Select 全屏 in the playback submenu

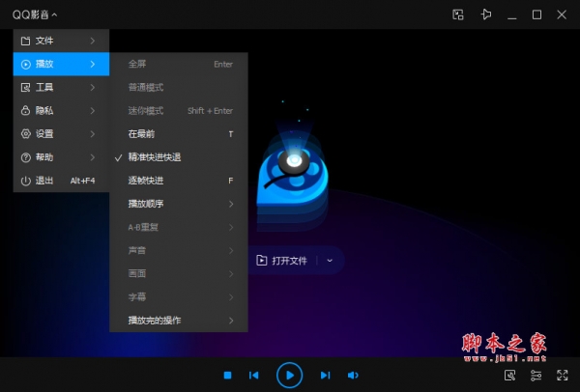pyautogui.click(x=179, y=64)
